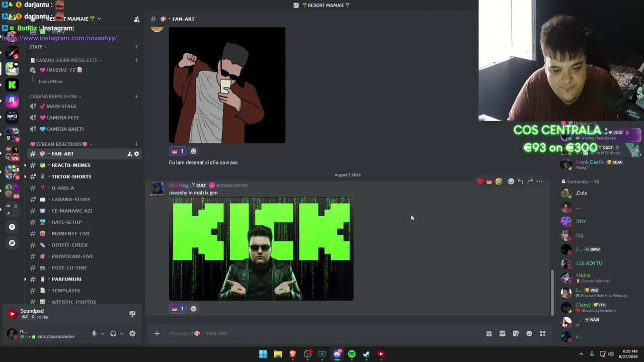
Task: Open Steam from the taskbar
Action: [366, 354]
